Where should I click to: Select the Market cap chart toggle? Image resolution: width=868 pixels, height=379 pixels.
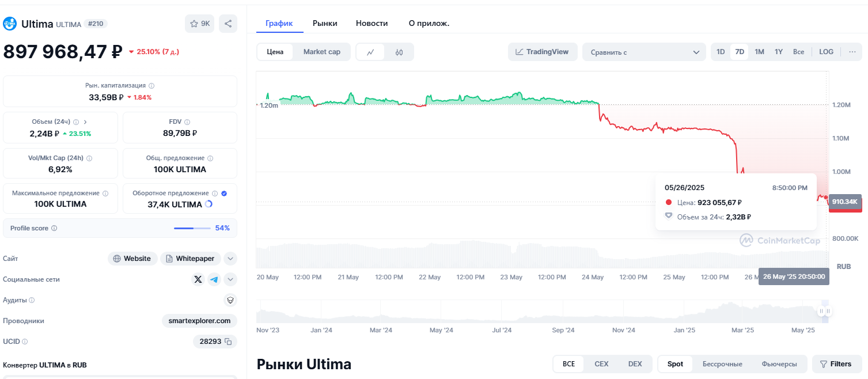322,52
